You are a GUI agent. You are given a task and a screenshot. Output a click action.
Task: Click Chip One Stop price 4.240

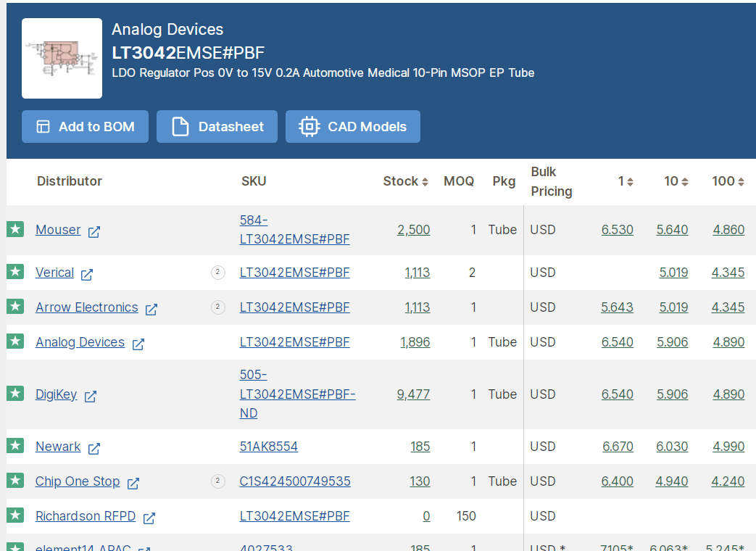pyautogui.click(x=728, y=481)
